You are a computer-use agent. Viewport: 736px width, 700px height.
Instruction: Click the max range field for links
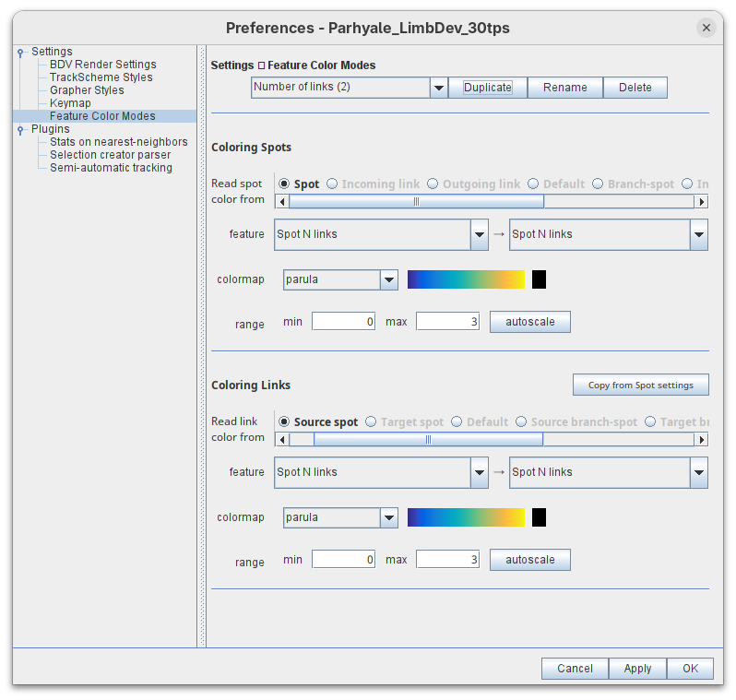click(x=447, y=560)
